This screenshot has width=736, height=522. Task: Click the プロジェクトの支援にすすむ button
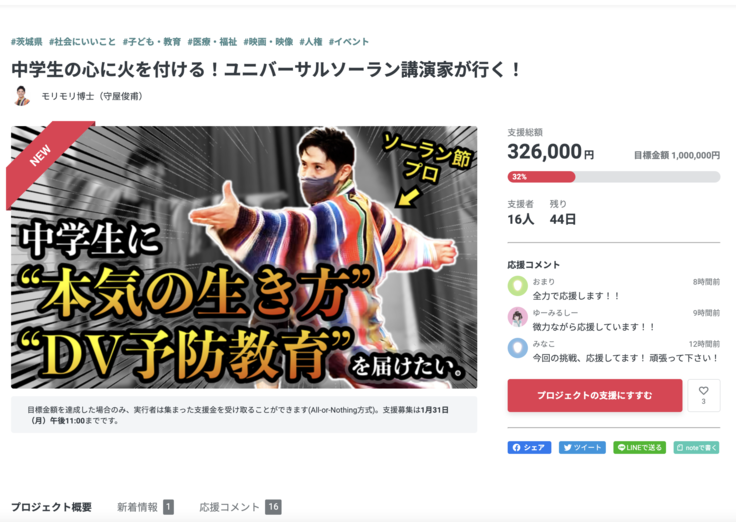[595, 395]
